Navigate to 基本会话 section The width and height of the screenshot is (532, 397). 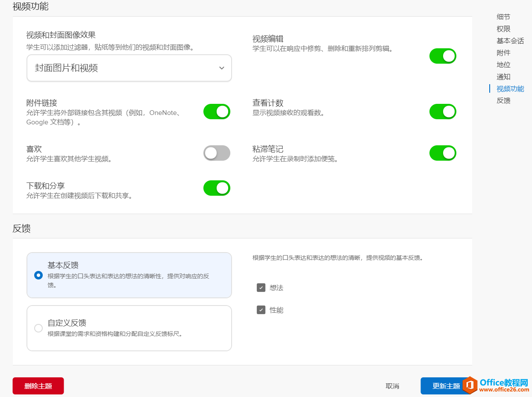tap(510, 41)
